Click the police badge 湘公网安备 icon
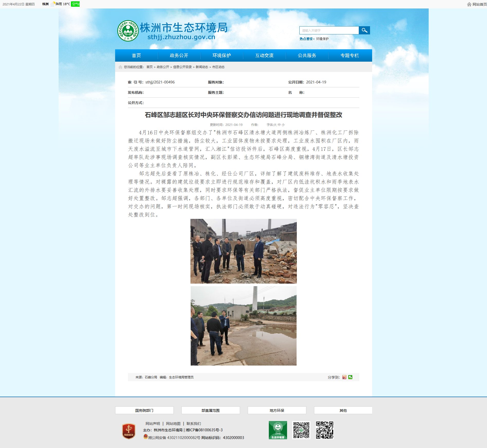Image resolution: width=487 pixels, height=448 pixels. 145,436
